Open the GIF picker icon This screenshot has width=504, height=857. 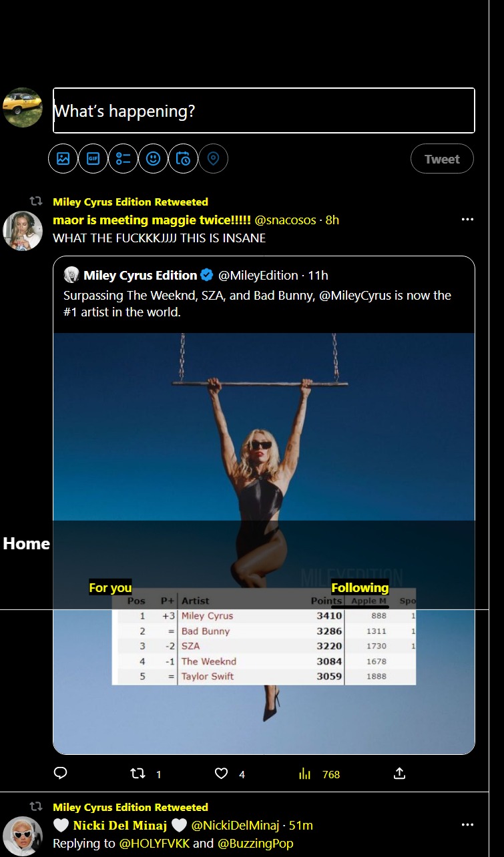pos(93,159)
